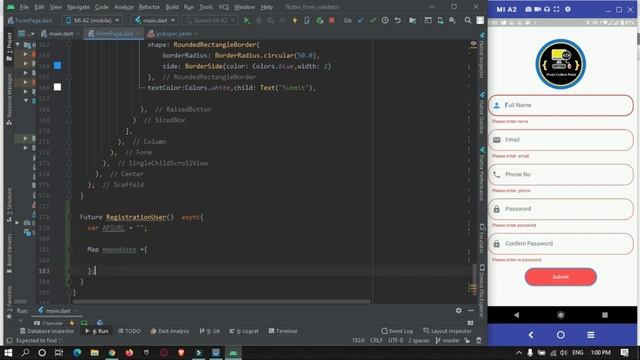Open line separator CRLF selector
This screenshot has height=360, width=640.
(x=376, y=340)
